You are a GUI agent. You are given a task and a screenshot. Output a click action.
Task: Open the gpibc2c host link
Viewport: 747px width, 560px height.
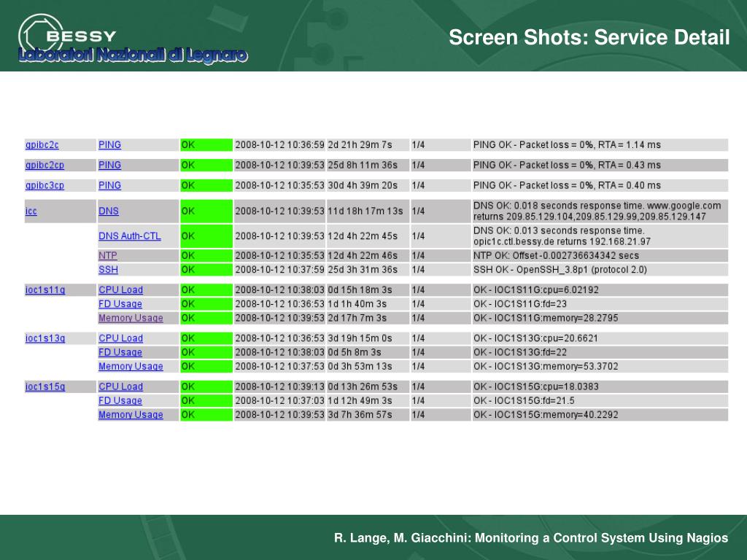42,145
